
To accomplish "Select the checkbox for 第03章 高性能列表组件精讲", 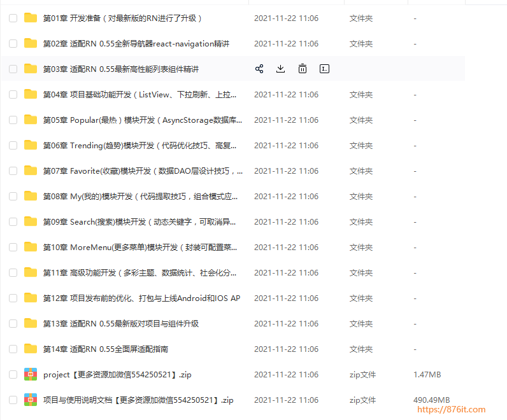I will [x=13, y=69].
